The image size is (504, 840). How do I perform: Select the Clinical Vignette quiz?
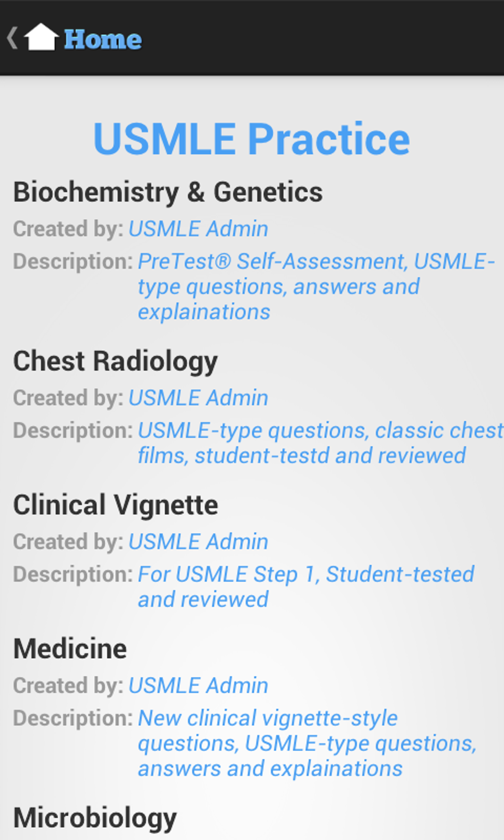(116, 504)
